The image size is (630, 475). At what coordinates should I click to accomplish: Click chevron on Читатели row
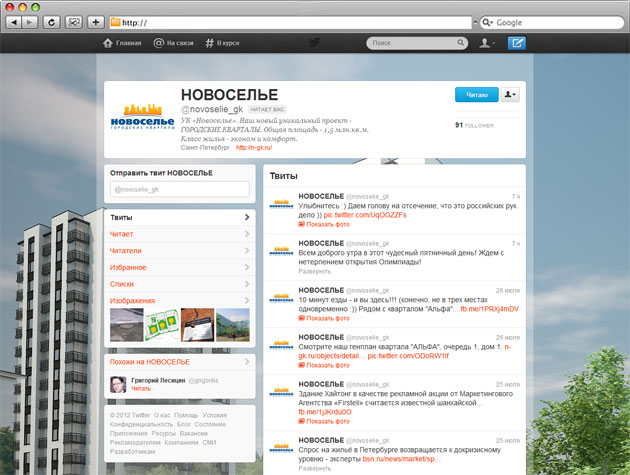(247, 251)
